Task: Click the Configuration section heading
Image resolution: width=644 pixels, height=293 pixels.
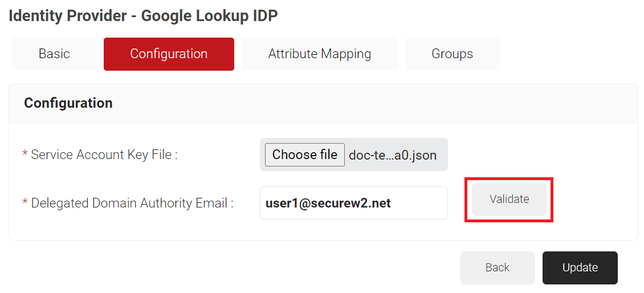Action: click(x=68, y=103)
